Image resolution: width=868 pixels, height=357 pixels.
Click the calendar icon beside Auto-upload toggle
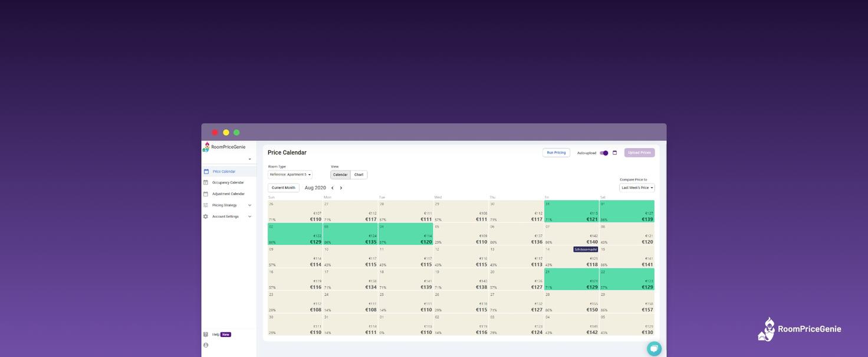point(614,153)
